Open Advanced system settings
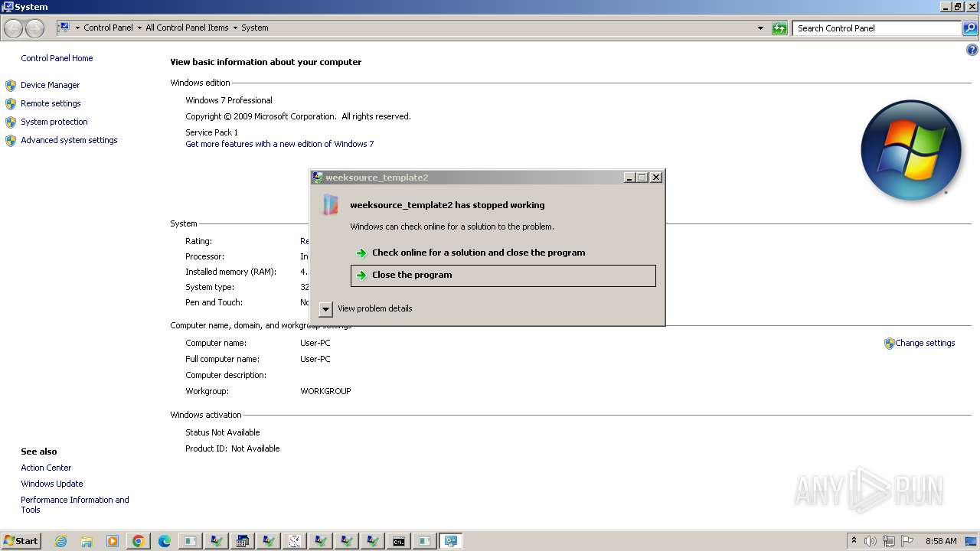This screenshot has height=551, width=980. pyautogui.click(x=69, y=140)
